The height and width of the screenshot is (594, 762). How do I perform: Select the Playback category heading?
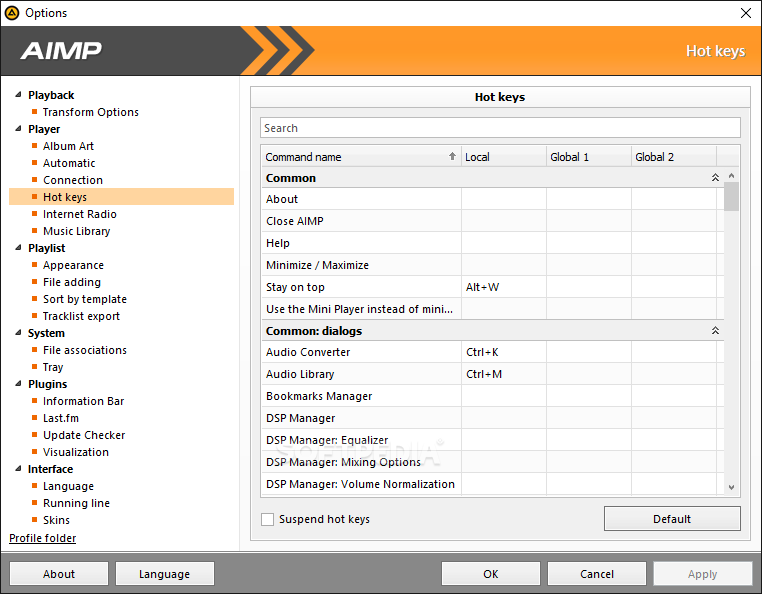(51, 95)
